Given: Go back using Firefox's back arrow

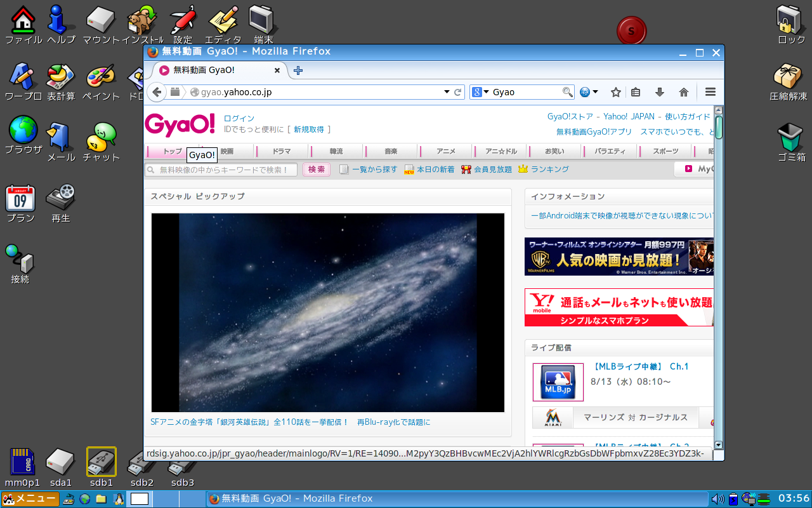Looking at the screenshot, I should tap(157, 92).
